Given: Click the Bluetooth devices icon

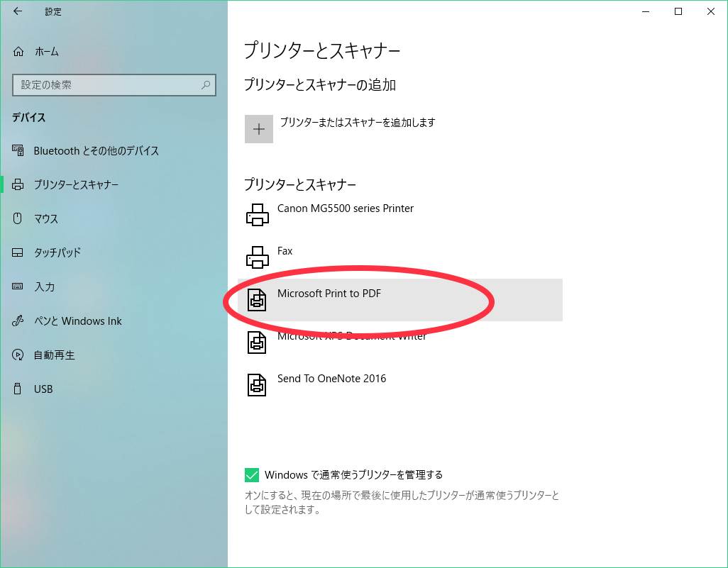Looking at the screenshot, I should point(18,150).
